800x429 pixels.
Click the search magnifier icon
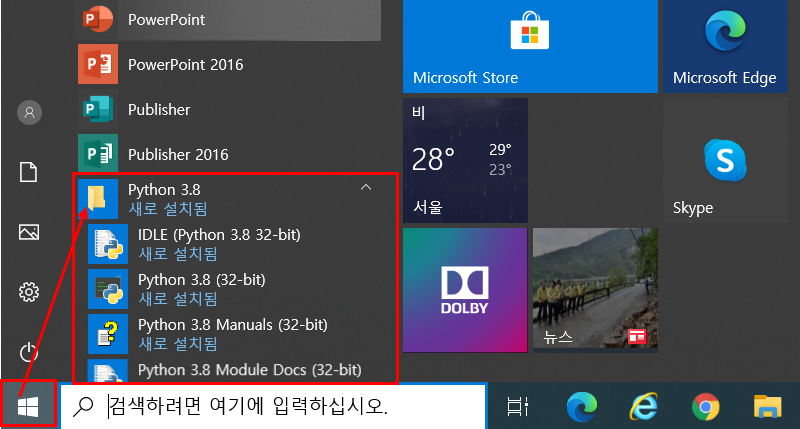tap(83, 407)
